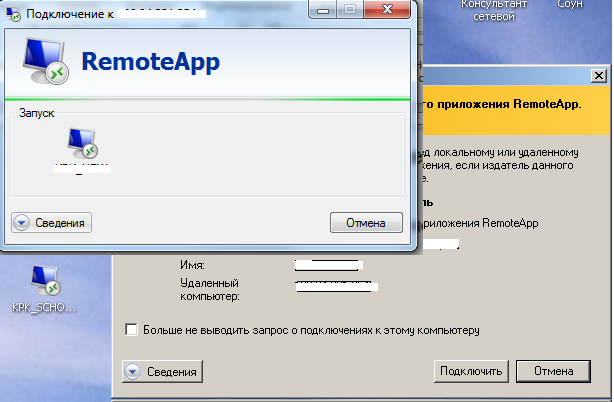Expand Сведения in the RemoteApp connection window

(51, 223)
